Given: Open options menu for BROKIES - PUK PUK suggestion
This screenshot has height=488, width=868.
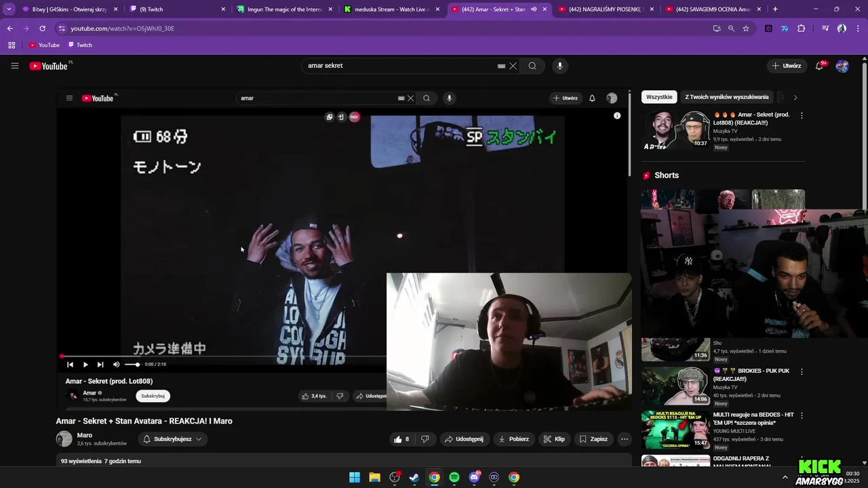Looking at the screenshot, I should point(802,372).
